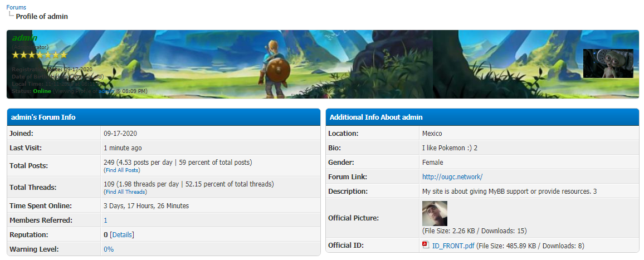This screenshot has width=644, height=260.
Task: Click the Mexico location value
Action: (432, 134)
